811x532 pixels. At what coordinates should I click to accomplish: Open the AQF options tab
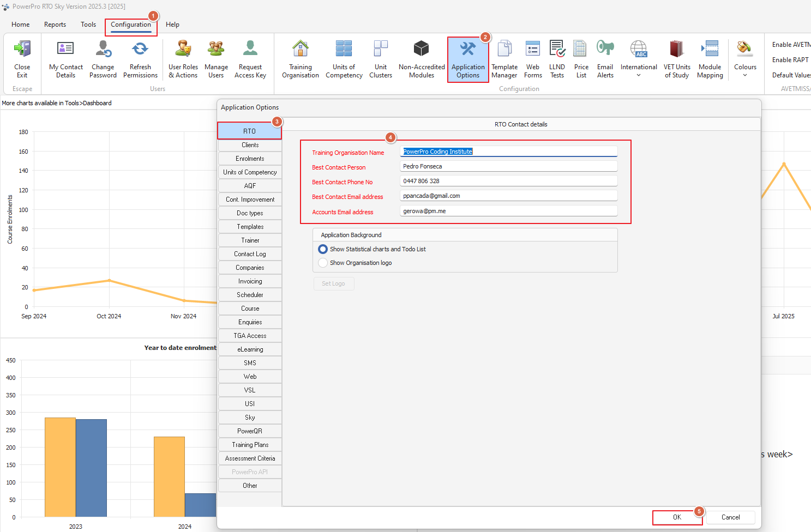(x=250, y=186)
